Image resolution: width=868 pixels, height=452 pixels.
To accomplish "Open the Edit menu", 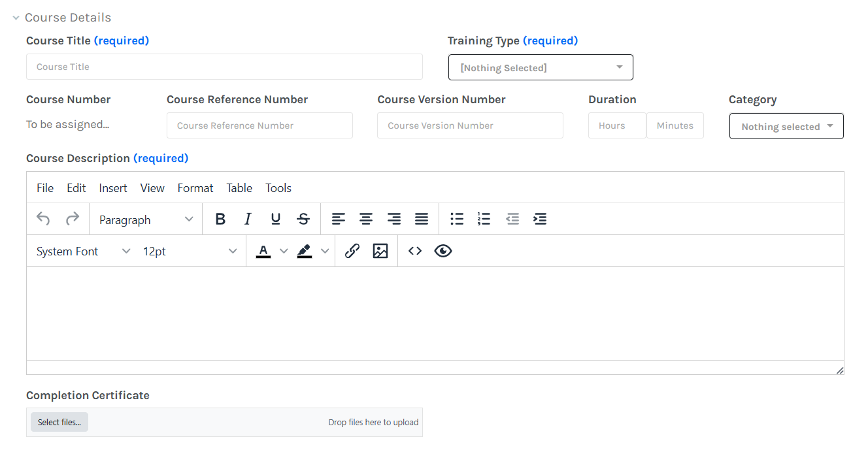I will point(76,188).
